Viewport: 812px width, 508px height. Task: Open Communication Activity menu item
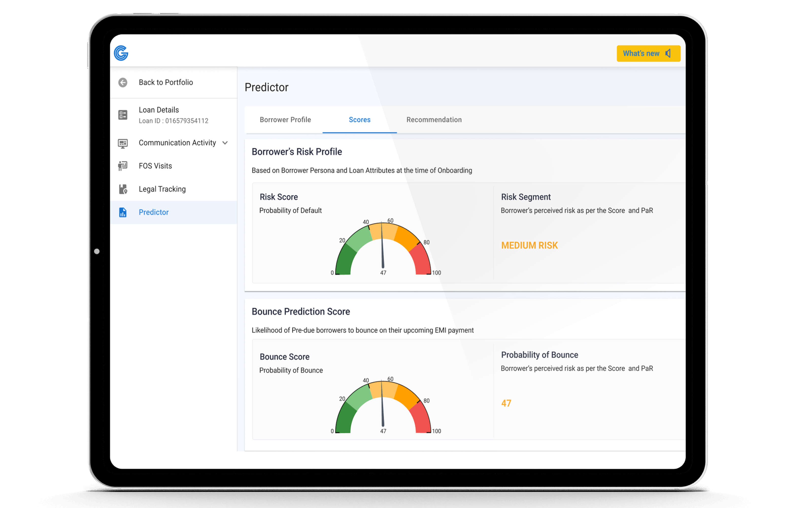pos(177,143)
